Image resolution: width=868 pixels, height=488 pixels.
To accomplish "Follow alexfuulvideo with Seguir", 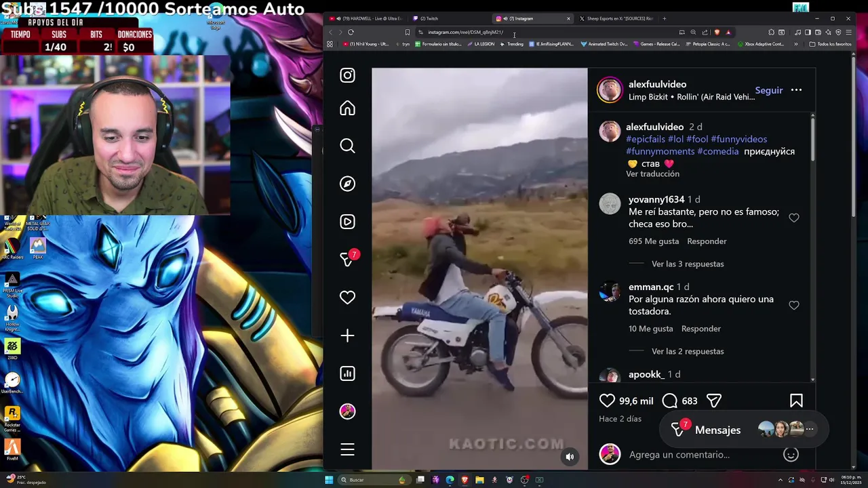I will point(769,90).
